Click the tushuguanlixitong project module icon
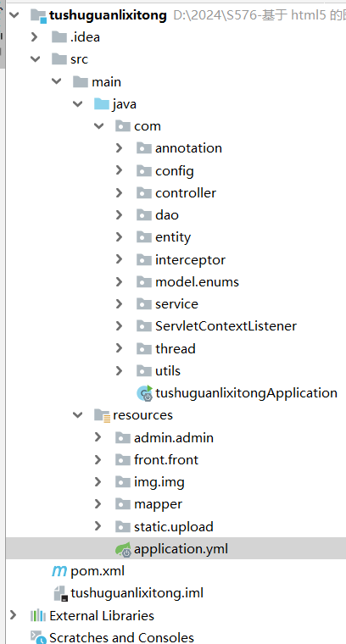Screen dimensions: 346x644 pos(38,15)
